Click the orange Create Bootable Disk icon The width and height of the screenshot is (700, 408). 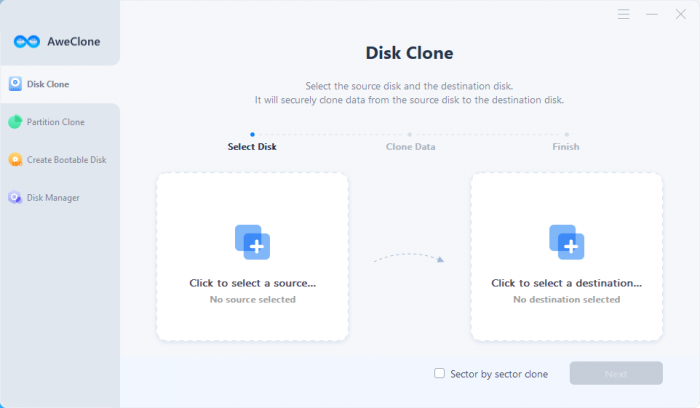[15, 159]
